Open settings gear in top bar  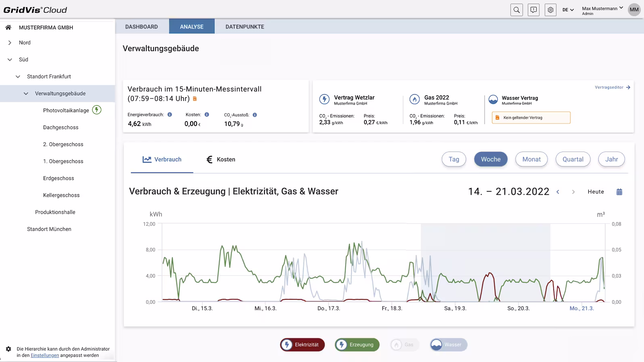tap(550, 10)
